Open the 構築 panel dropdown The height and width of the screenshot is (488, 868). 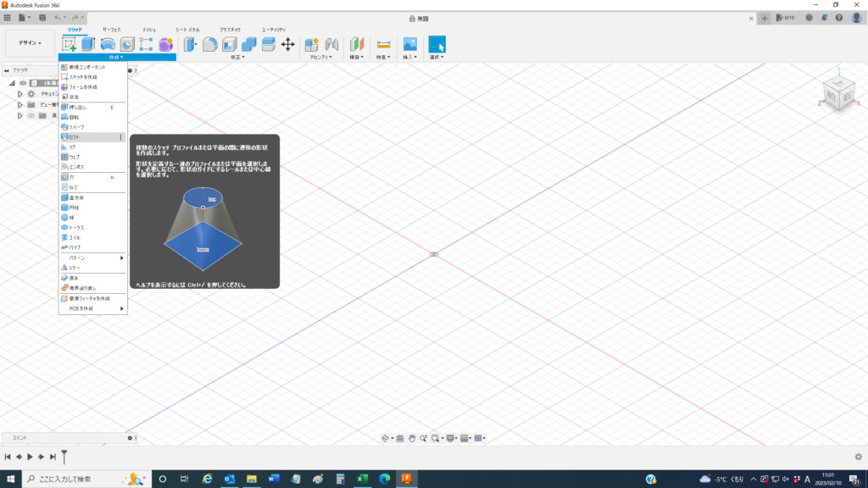tap(357, 57)
